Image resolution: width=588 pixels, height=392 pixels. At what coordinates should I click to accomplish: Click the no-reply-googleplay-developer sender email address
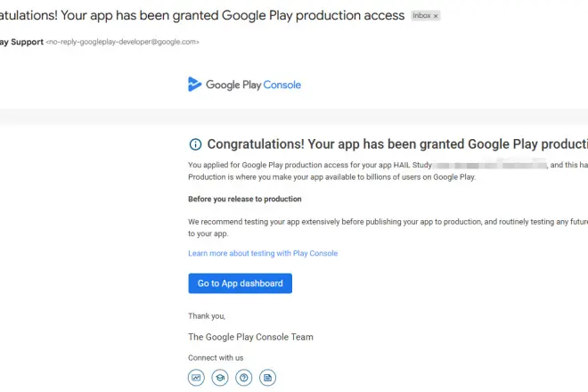(122, 42)
